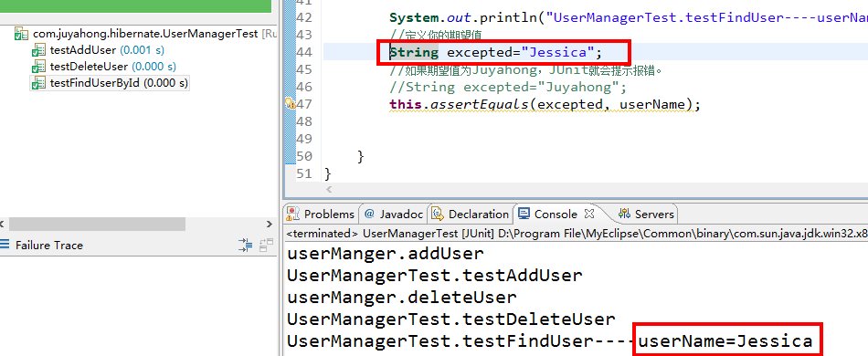This screenshot has width=868, height=356.
Task: Select testAddUser test result
Action: click(107, 50)
